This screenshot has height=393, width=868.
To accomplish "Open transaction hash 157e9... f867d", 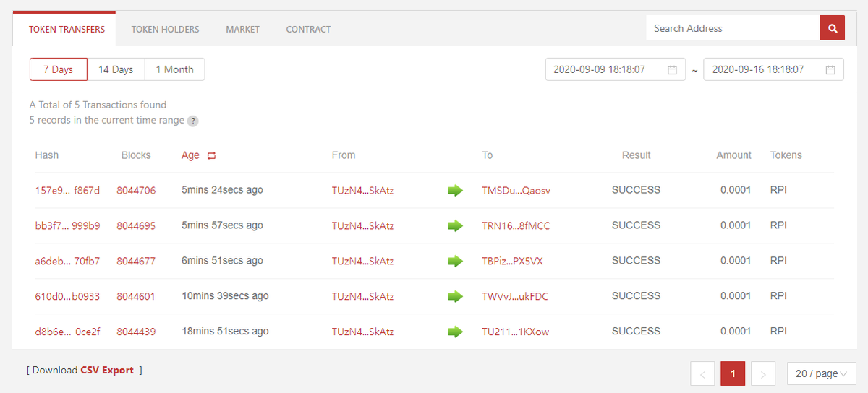I will click(x=67, y=190).
